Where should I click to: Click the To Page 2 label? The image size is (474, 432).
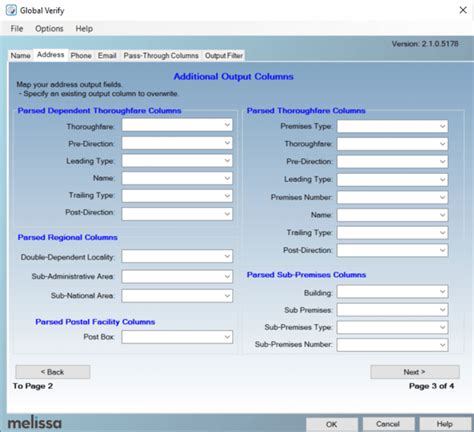click(33, 386)
